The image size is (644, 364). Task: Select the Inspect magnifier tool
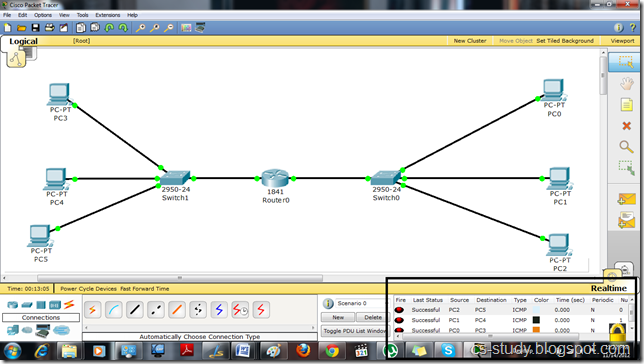(626, 147)
